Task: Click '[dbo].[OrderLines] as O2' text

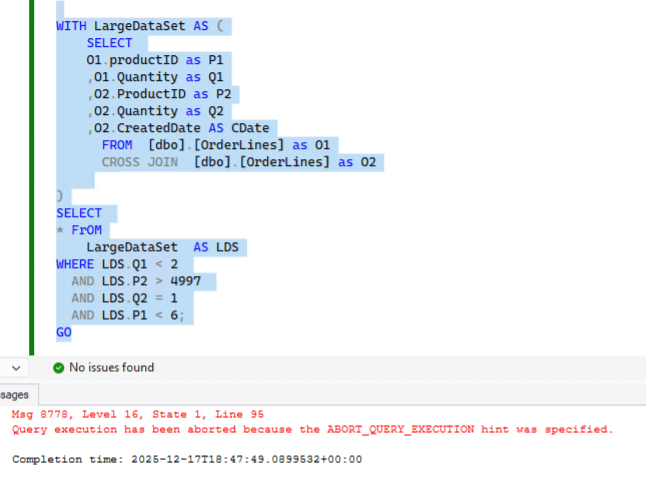Action: click(x=285, y=162)
